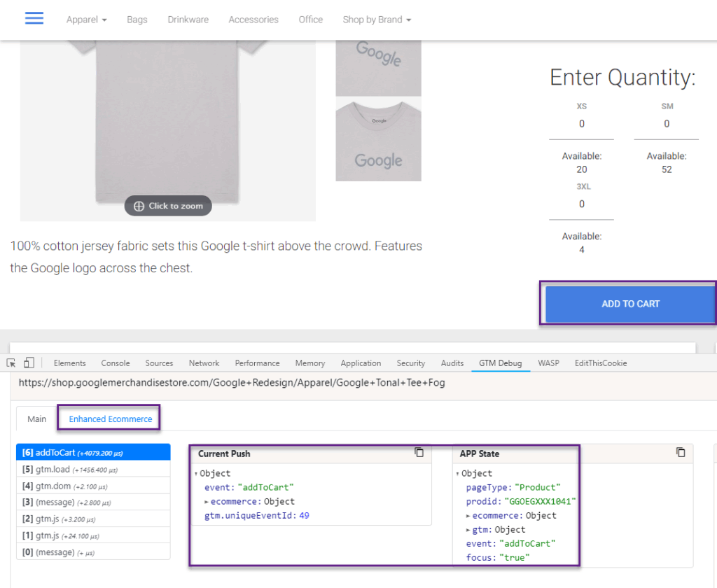Image resolution: width=717 pixels, height=588 pixels.
Task: Switch to the Elements tab
Action: tap(69, 363)
